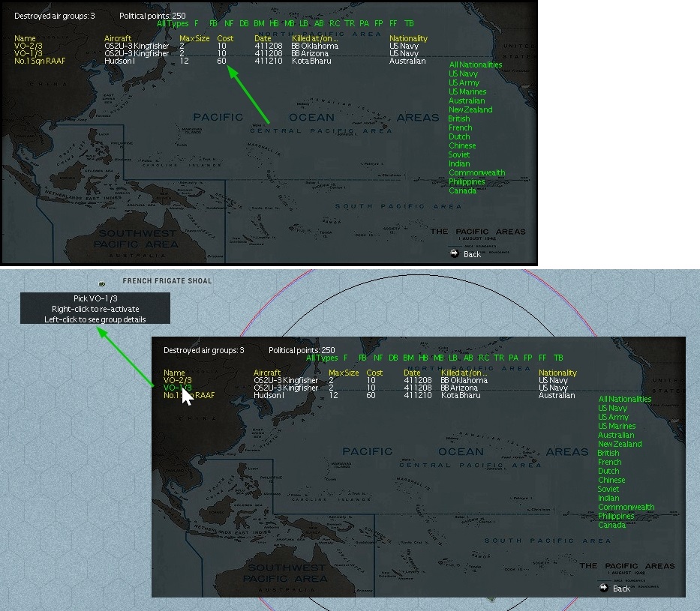
Task: Filter by FB type in upper screenshot
Action: (x=213, y=23)
